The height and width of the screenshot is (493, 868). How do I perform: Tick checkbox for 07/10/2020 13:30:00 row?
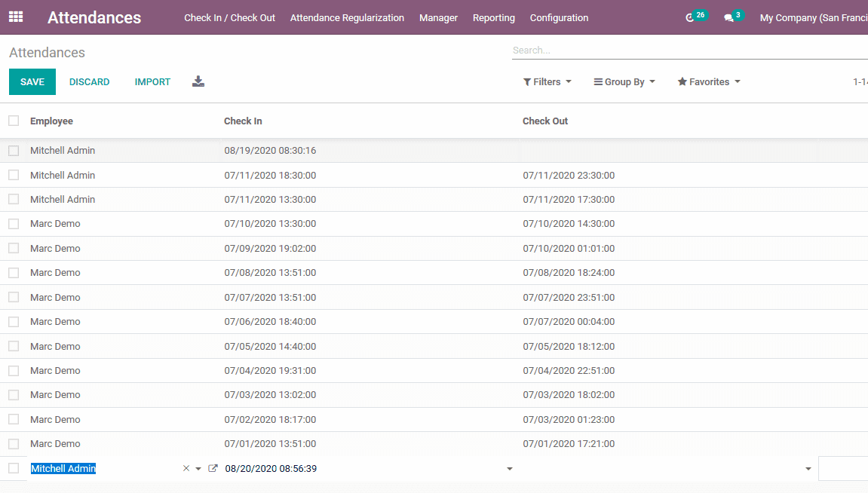[x=14, y=224]
